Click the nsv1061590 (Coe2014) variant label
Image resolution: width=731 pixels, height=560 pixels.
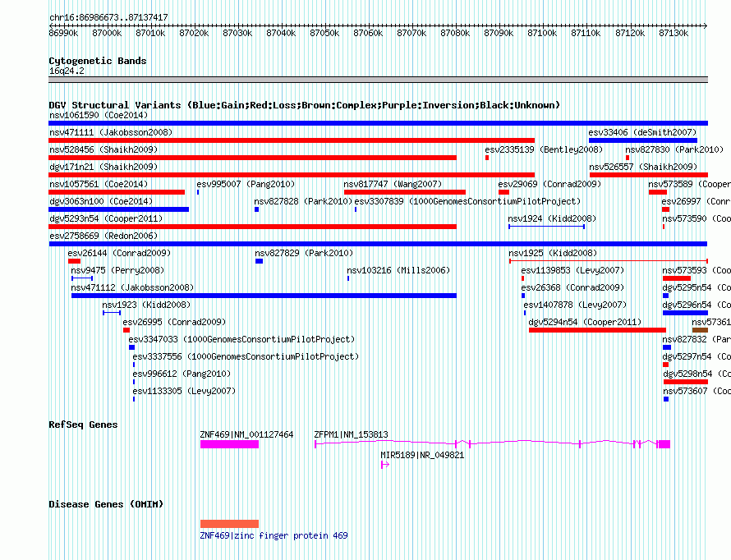click(99, 115)
